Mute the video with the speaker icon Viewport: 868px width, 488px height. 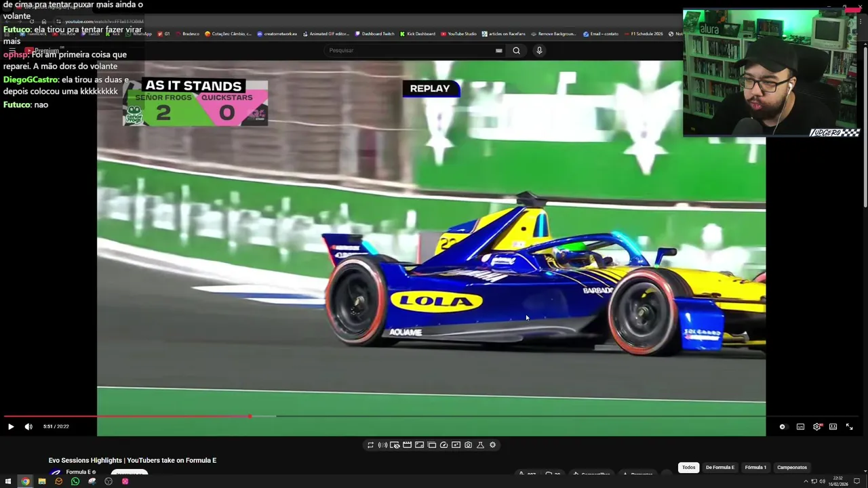(x=28, y=426)
